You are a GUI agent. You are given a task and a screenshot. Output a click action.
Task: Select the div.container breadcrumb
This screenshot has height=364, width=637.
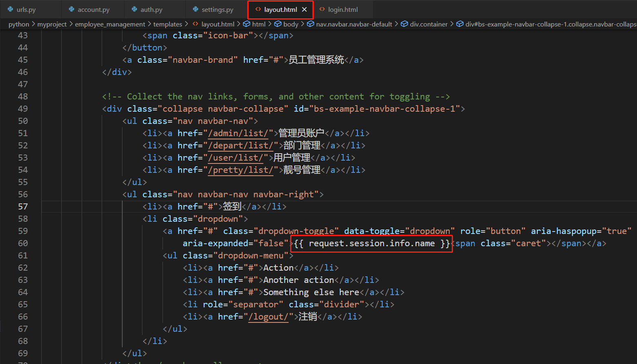pos(428,24)
